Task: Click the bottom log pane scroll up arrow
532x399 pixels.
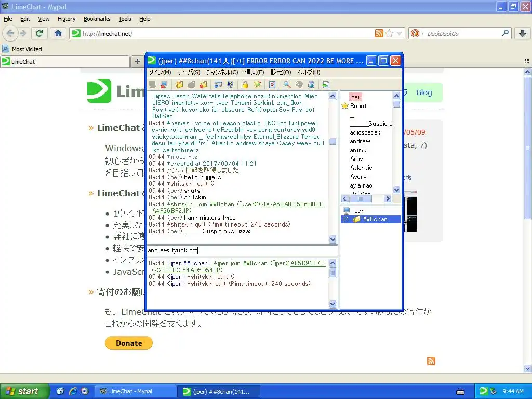Action: pyautogui.click(x=332, y=263)
